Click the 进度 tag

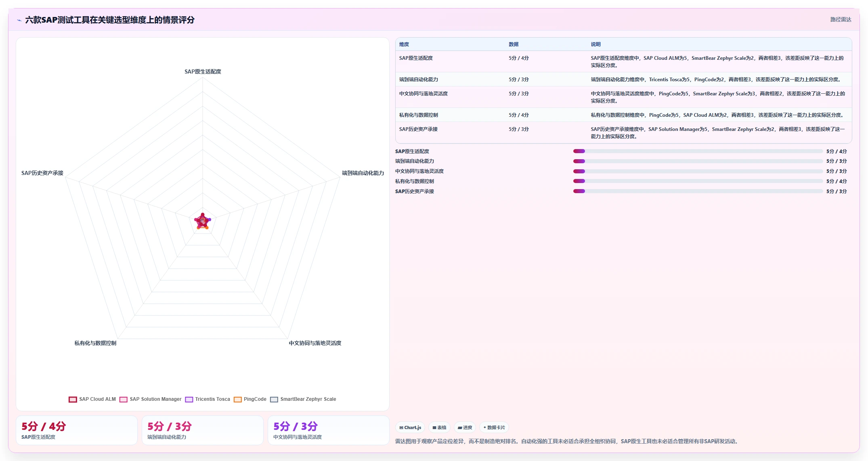coord(465,427)
